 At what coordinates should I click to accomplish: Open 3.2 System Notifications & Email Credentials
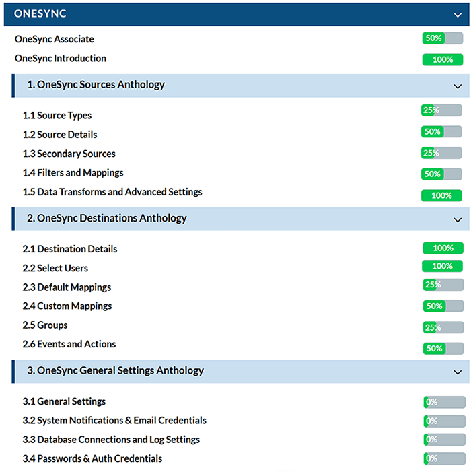coord(114,420)
